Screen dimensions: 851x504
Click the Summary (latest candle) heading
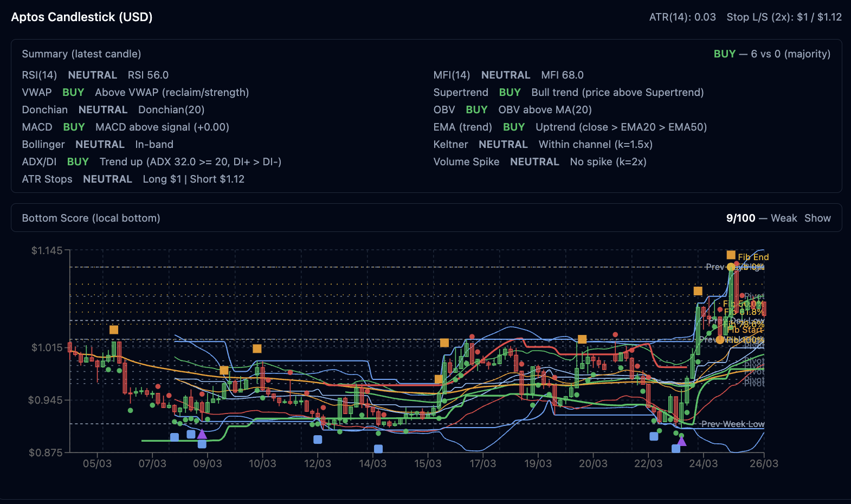pos(81,54)
